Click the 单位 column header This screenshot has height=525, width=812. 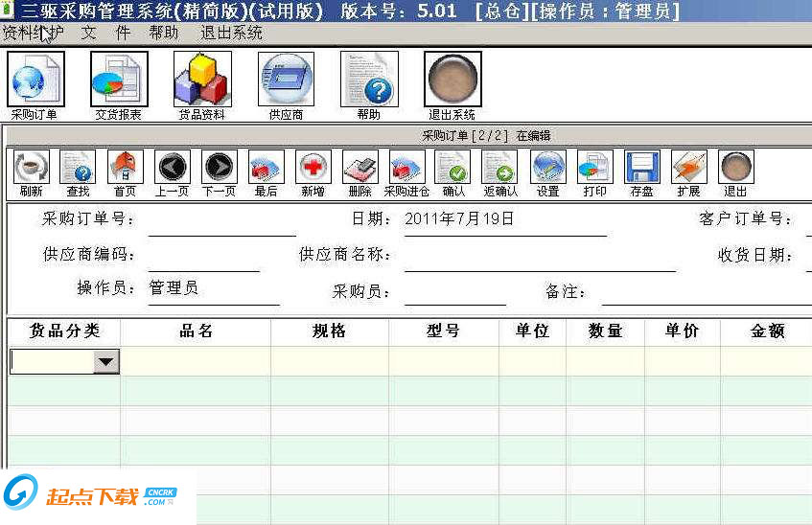coord(533,331)
